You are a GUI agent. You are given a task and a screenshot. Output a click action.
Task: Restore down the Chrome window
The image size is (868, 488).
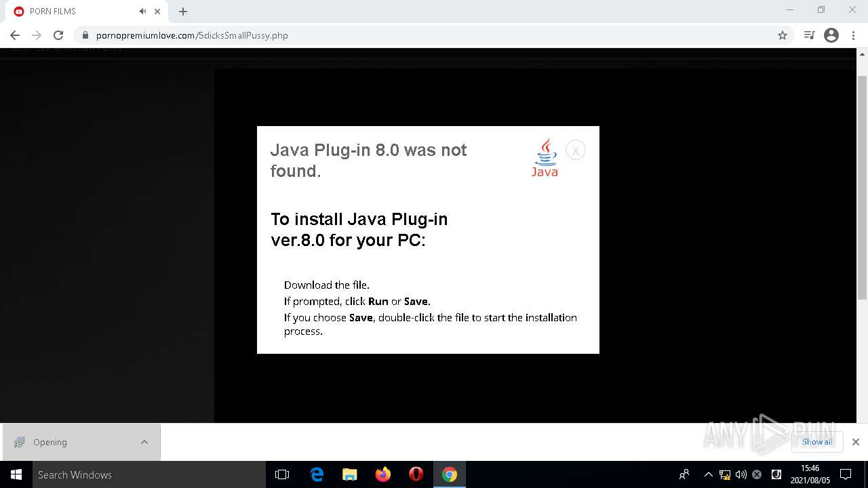[x=821, y=10]
